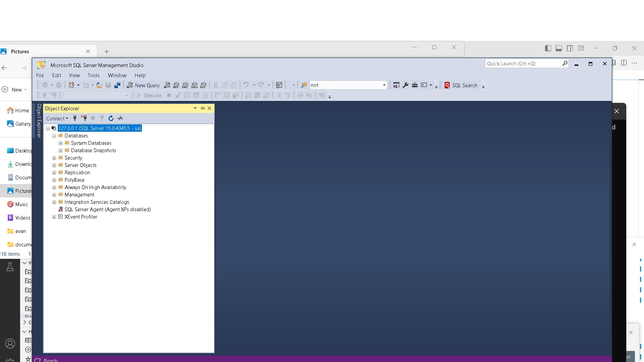Image resolution: width=644 pixels, height=362 pixels.
Task: Click the Toolbox briefcase icon
Action: click(x=415, y=85)
